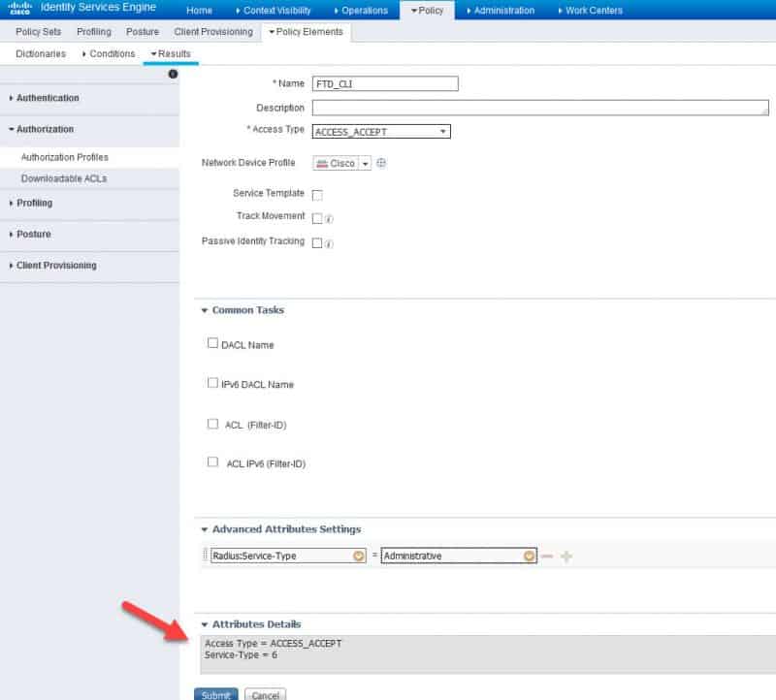This screenshot has height=700, width=776.
Task: Cancel the profile edit
Action: point(265,694)
